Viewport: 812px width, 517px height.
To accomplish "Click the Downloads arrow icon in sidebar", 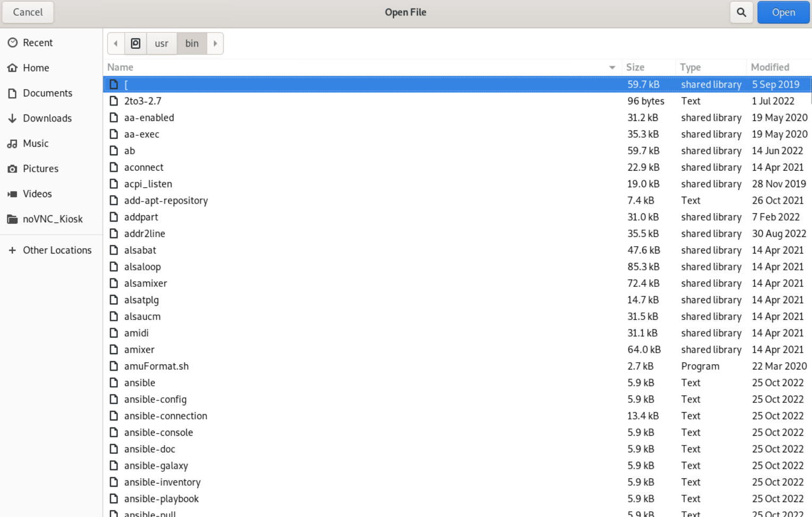I will click(x=13, y=118).
